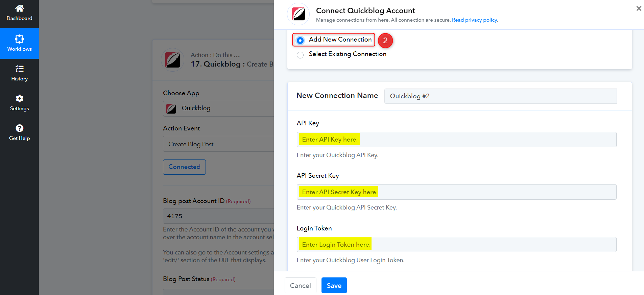Open the Action Event Create Blog Post dropdown

218,144
